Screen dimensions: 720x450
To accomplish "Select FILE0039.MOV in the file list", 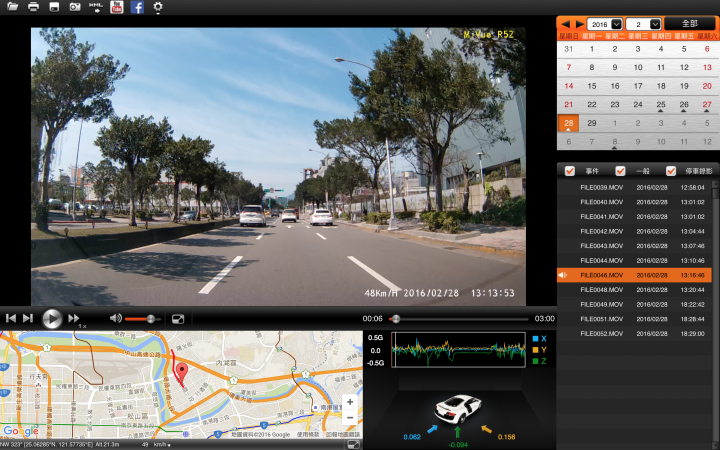I will click(x=635, y=187).
